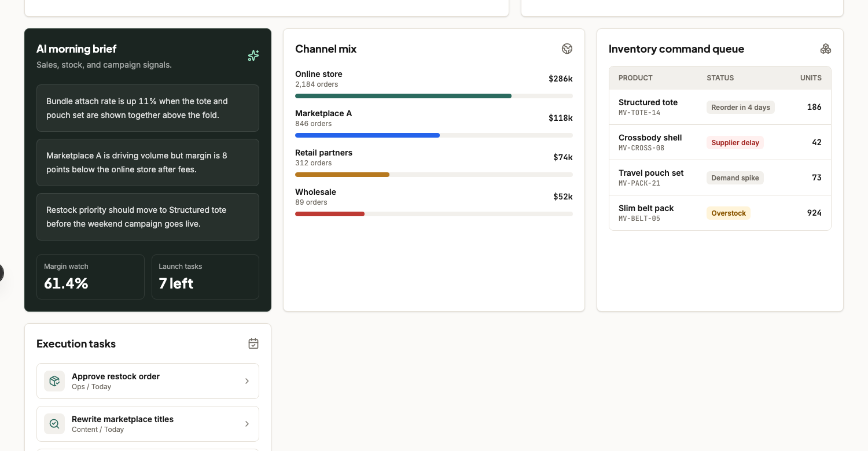The width and height of the screenshot is (868, 451).
Task: Select the Slim belt pack product name
Action: [x=646, y=208]
